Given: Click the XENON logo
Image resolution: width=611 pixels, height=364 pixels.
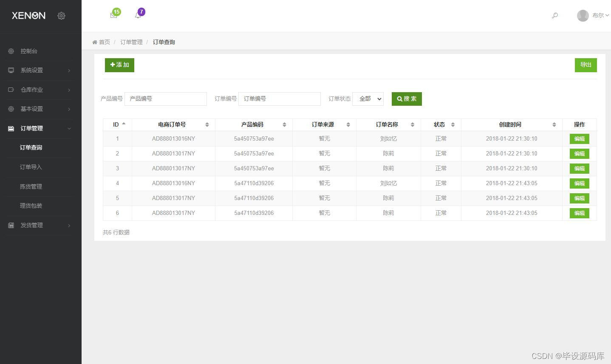Looking at the screenshot, I should pos(28,16).
